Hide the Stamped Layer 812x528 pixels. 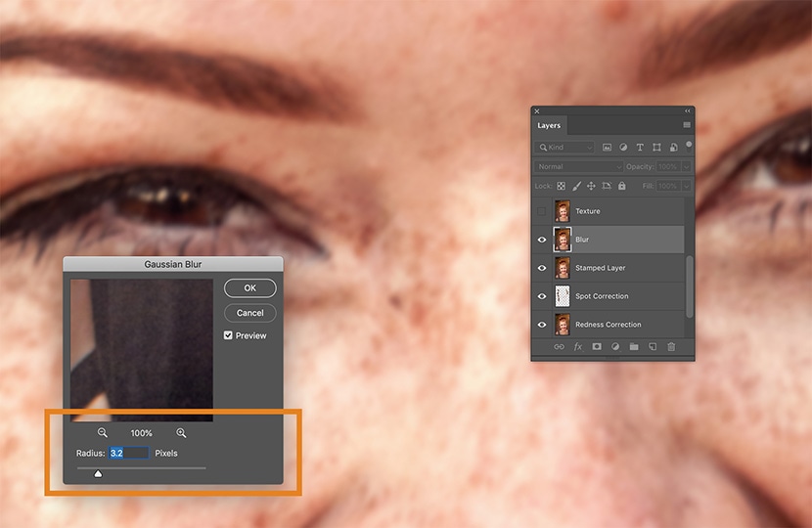click(541, 268)
